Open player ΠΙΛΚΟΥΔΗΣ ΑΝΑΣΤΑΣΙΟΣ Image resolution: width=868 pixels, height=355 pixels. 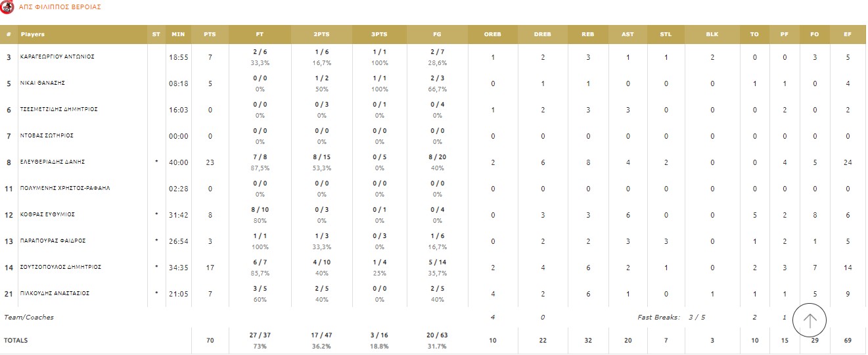click(x=55, y=293)
